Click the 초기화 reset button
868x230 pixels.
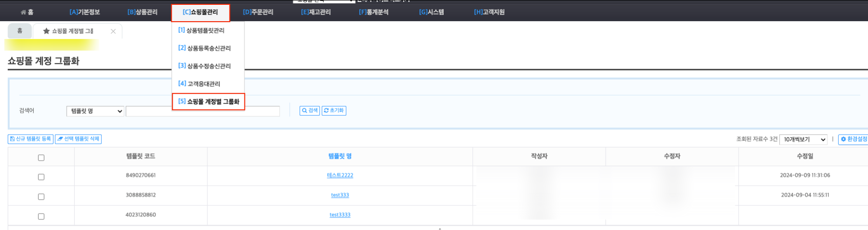click(334, 110)
